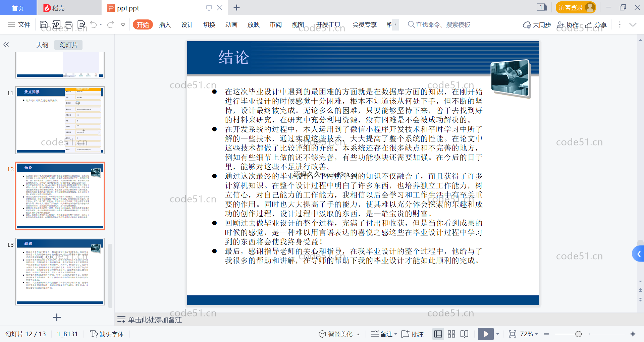Image resolution: width=644 pixels, height=342 pixels.
Task: Switch to the 插入 ribbon tab
Action: click(x=165, y=25)
